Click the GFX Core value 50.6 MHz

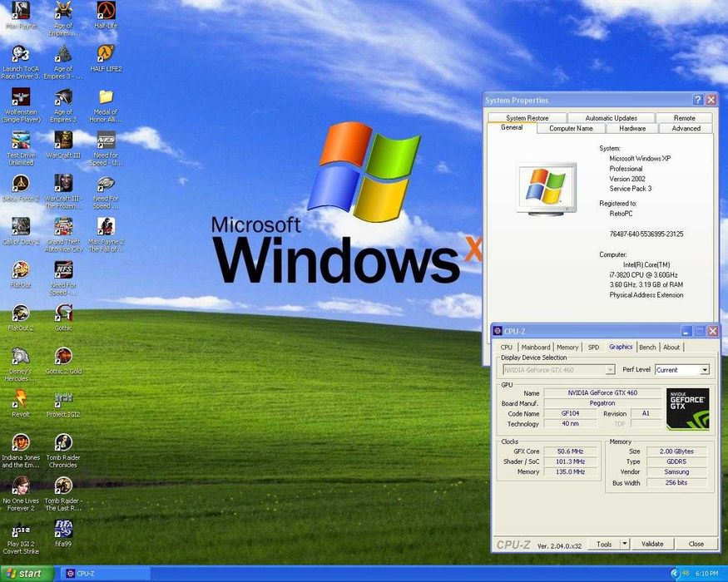click(571, 451)
